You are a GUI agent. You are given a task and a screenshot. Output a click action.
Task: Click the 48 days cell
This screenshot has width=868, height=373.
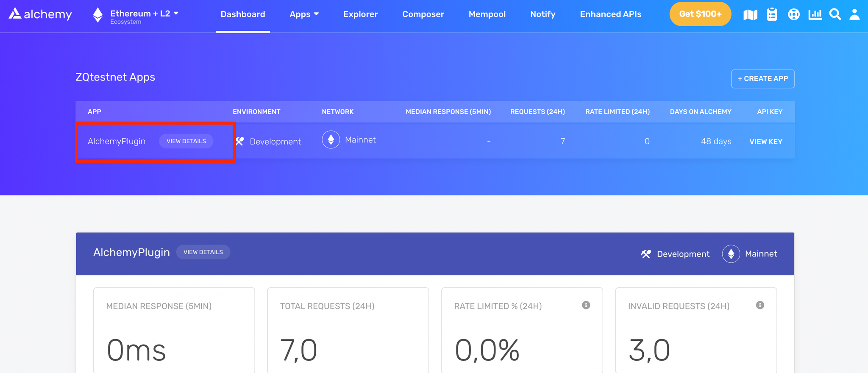point(716,141)
